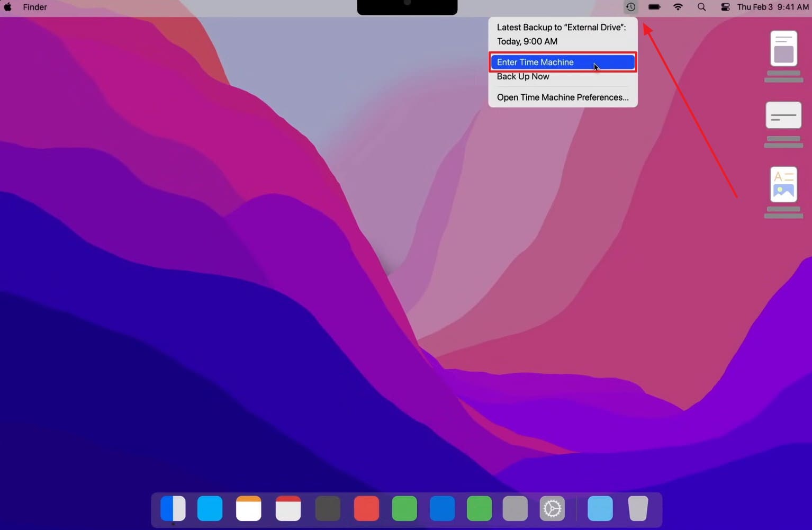Open the orange-topped white Dock app
Viewport: 812px width, 530px height.
pyautogui.click(x=249, y=509)
